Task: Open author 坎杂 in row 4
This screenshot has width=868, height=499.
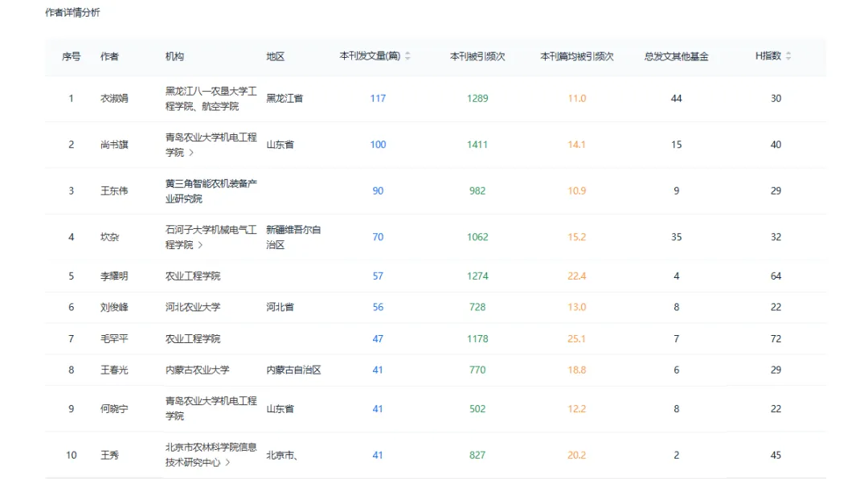Action: click(x=109, y=237)
